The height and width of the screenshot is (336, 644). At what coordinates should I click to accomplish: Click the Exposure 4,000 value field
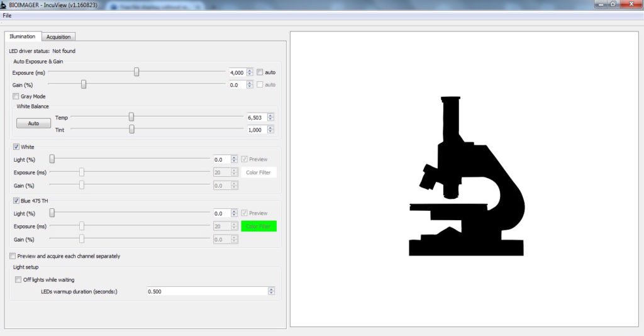tap(237, 73)
